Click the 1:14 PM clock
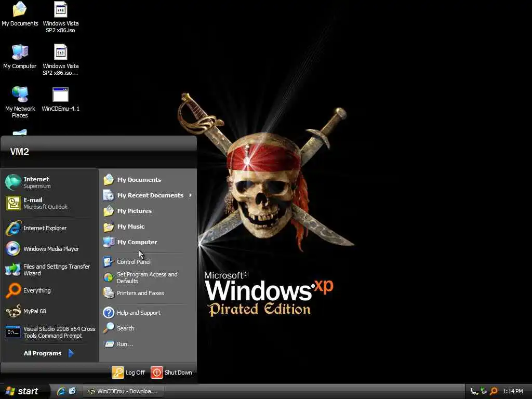Screen dimensions: 532x399 tap(513, 392)
